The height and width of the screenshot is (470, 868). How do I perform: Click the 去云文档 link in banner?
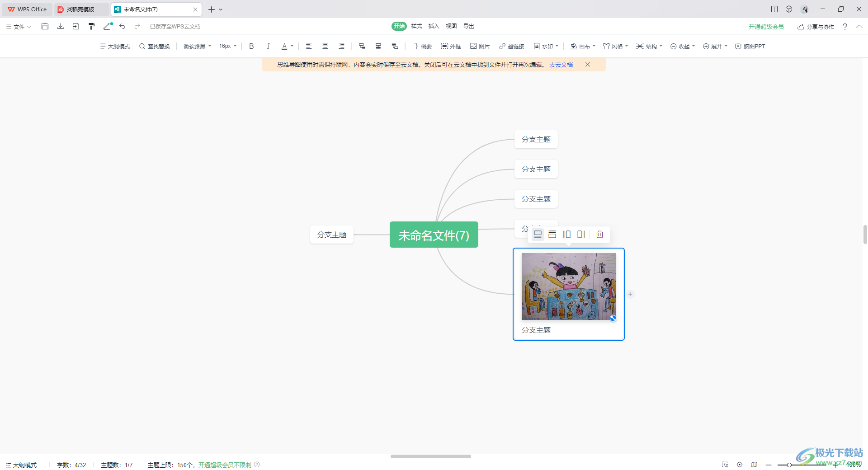[561, 65]
